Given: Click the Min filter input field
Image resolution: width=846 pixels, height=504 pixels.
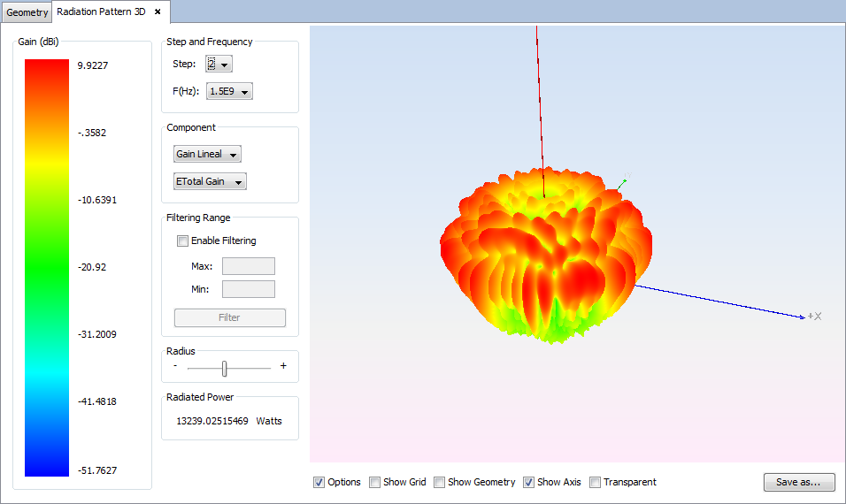Looking at the screenshot, I should [248, 289].
